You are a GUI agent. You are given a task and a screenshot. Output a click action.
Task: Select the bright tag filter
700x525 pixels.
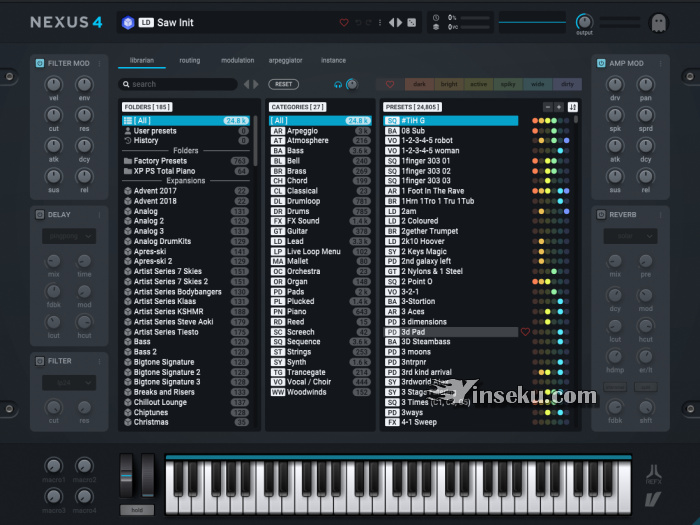coord(451,84)
